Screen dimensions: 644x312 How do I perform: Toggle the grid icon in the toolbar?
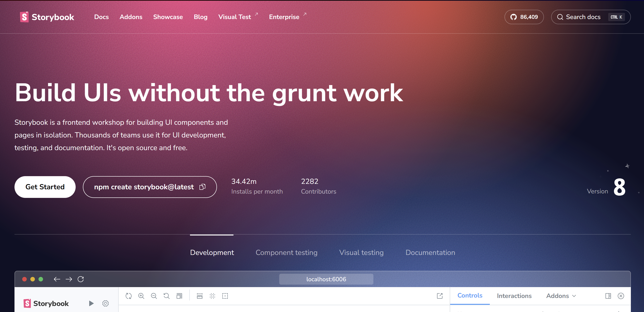click(x=212, y=296)
